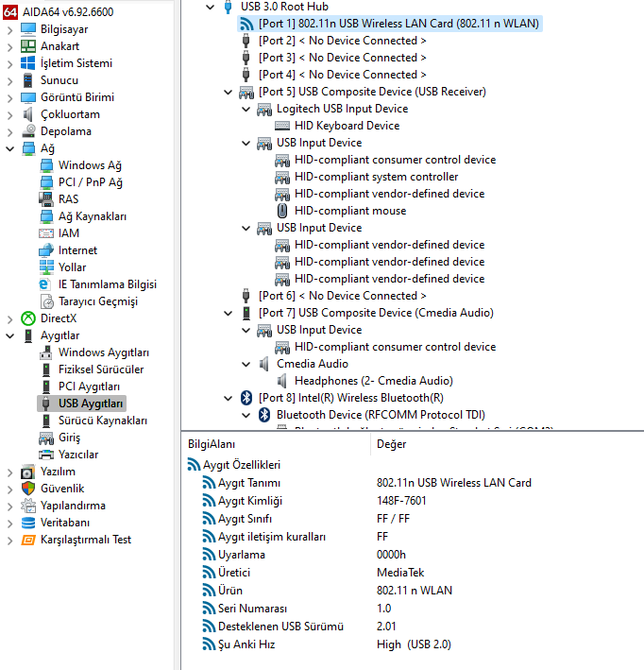
Task: Open the Sürücü Kaynakları page
Action: click(x=103, y=421)
